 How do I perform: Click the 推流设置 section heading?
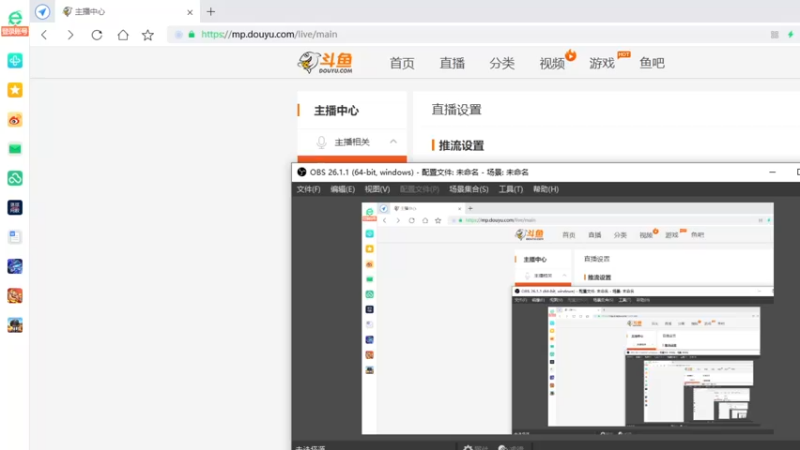click(461, 146)
